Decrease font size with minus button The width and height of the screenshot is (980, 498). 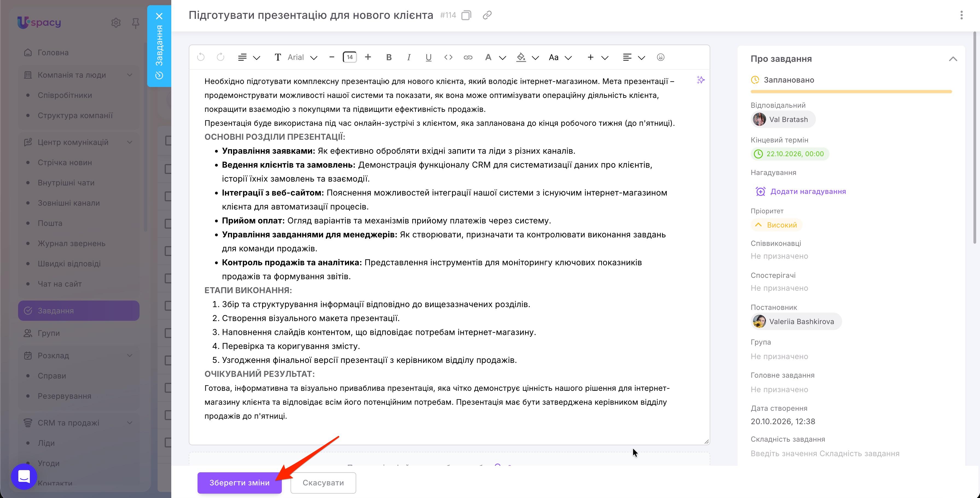(332, 57)
